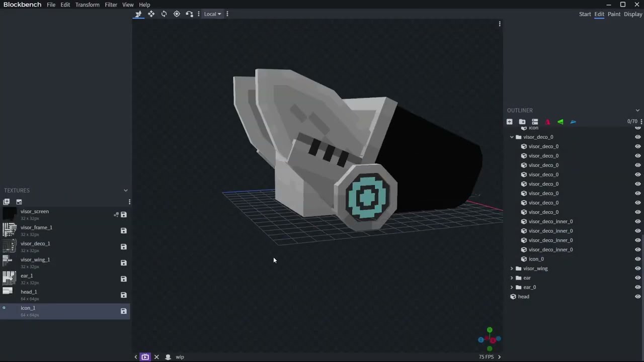Toggle visibility of the ear group
Image resolution: width=644 pixels, height=362 pixels.
click(x=637, y=278)
